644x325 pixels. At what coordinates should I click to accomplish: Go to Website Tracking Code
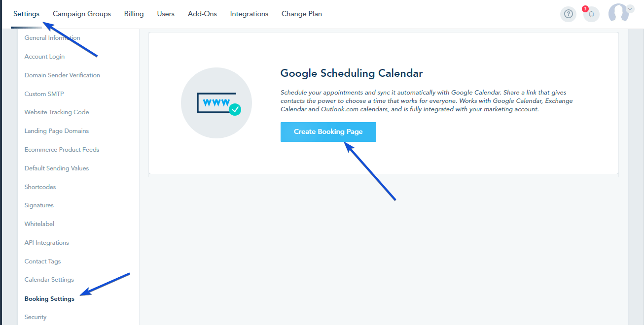click(x=57, y=112)
